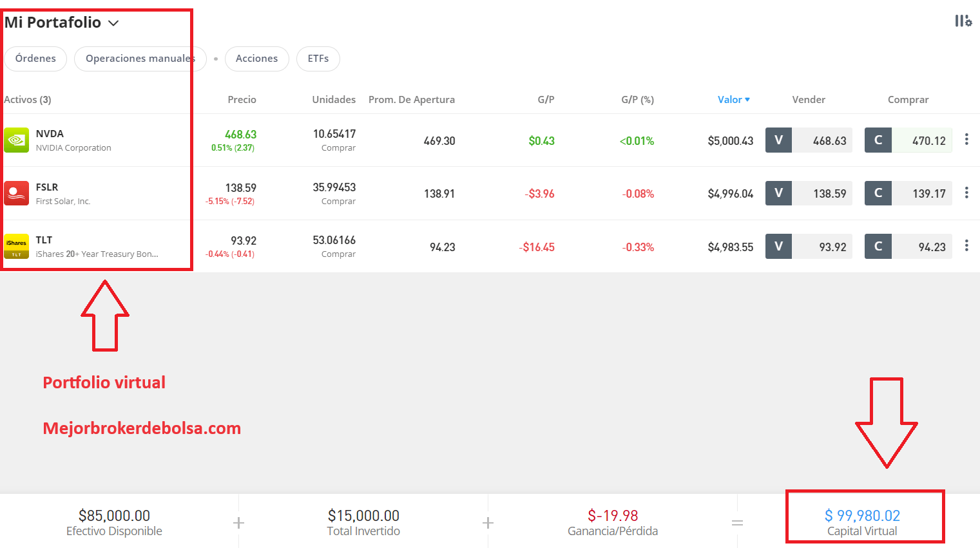Click Total Invertido $15,000.00

(363, 516)
